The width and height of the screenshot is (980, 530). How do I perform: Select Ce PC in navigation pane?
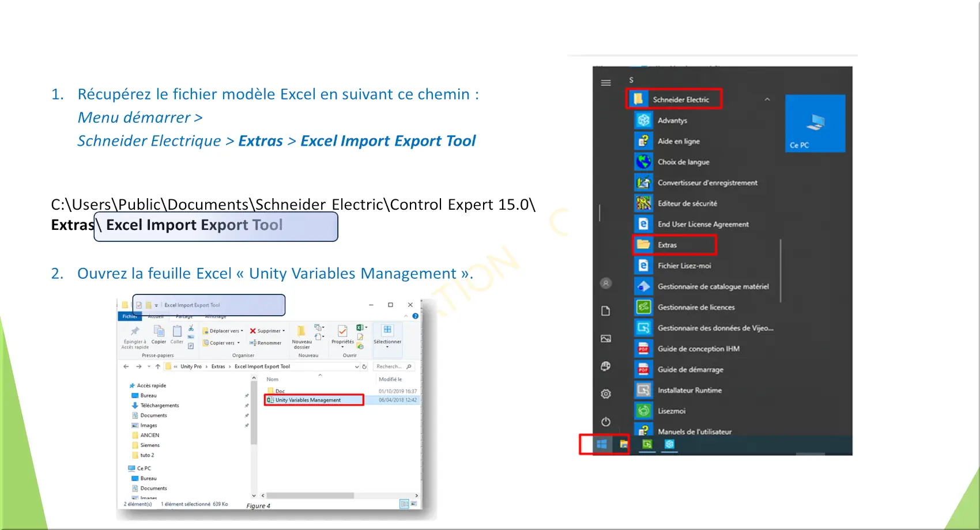[x=140, y=468]
